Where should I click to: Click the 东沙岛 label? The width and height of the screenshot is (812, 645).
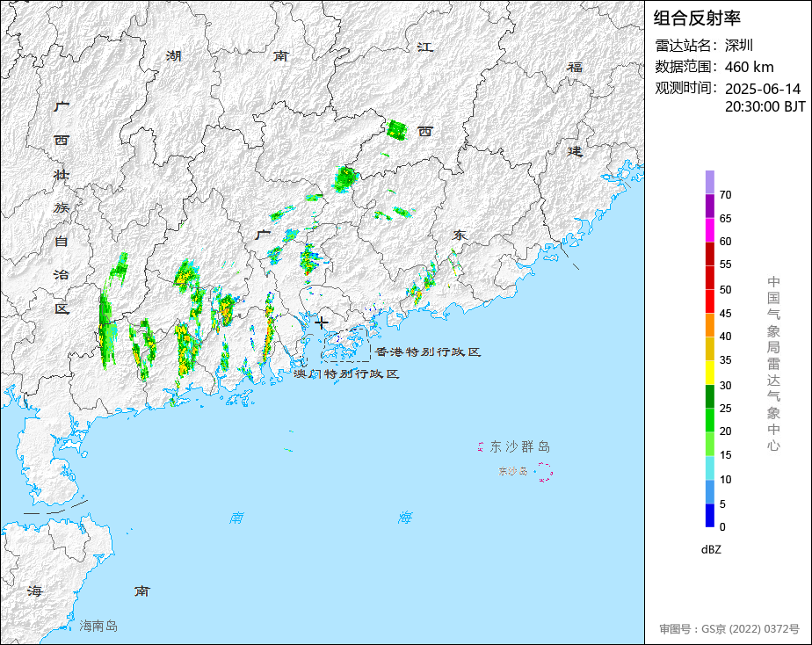tap(512, 471)
